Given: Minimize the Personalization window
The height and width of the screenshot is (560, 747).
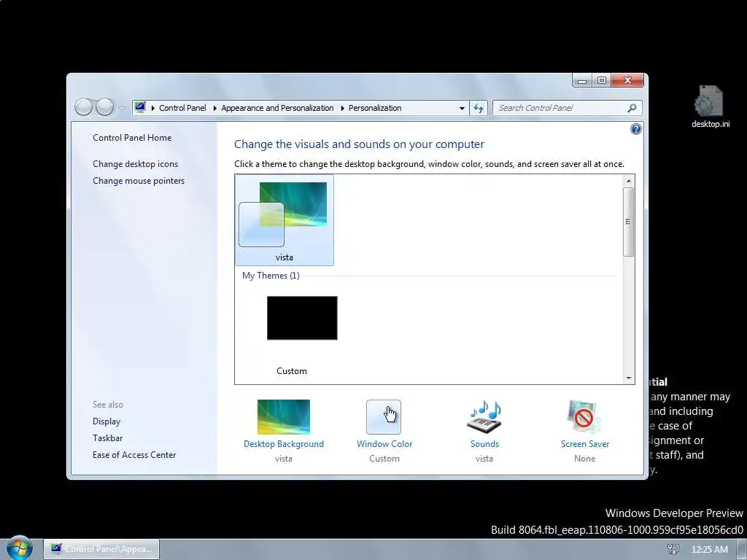Looking at the screenshot, I should (581, 80).
